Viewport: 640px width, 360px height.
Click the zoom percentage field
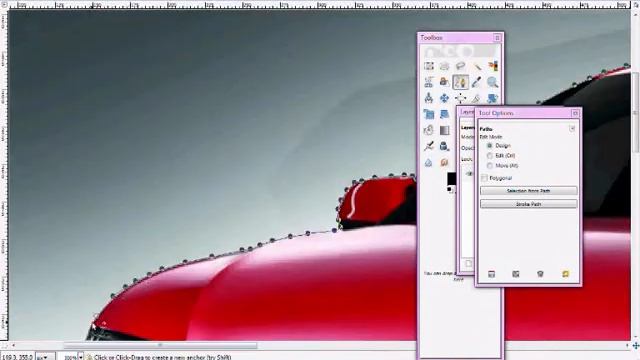[x=69, y=357]
